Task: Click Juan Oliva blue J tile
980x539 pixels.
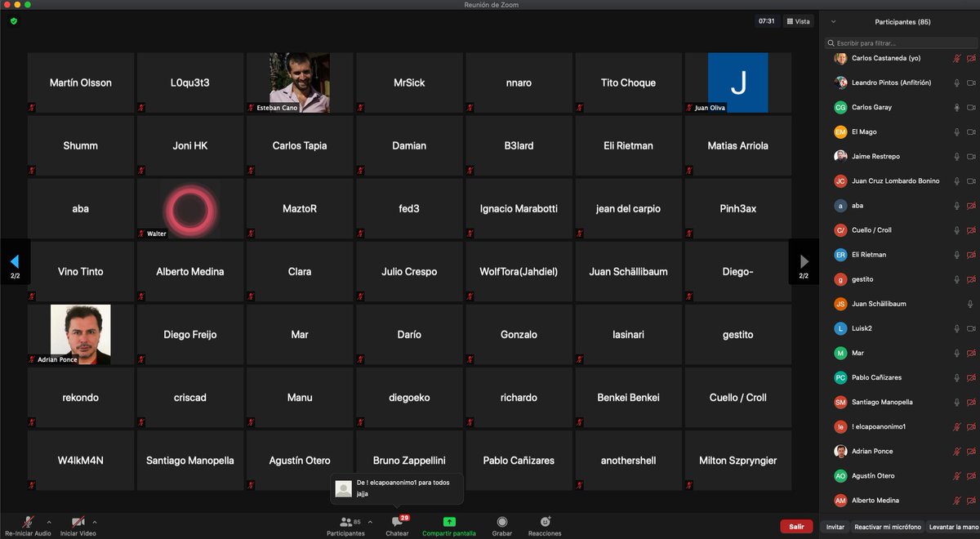Action: pos(737,82)
